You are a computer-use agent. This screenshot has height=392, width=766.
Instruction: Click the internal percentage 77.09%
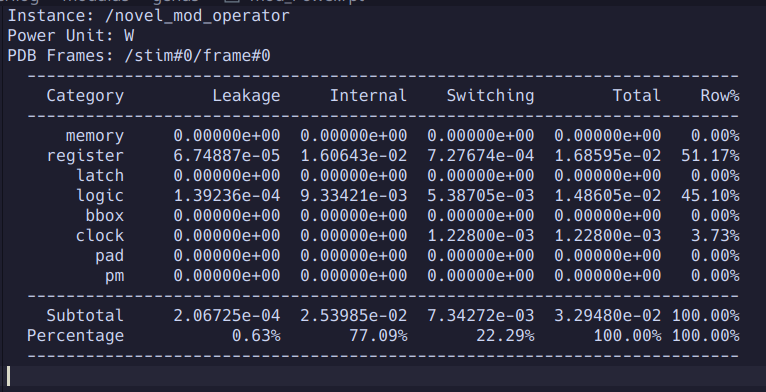coord(378,336)
